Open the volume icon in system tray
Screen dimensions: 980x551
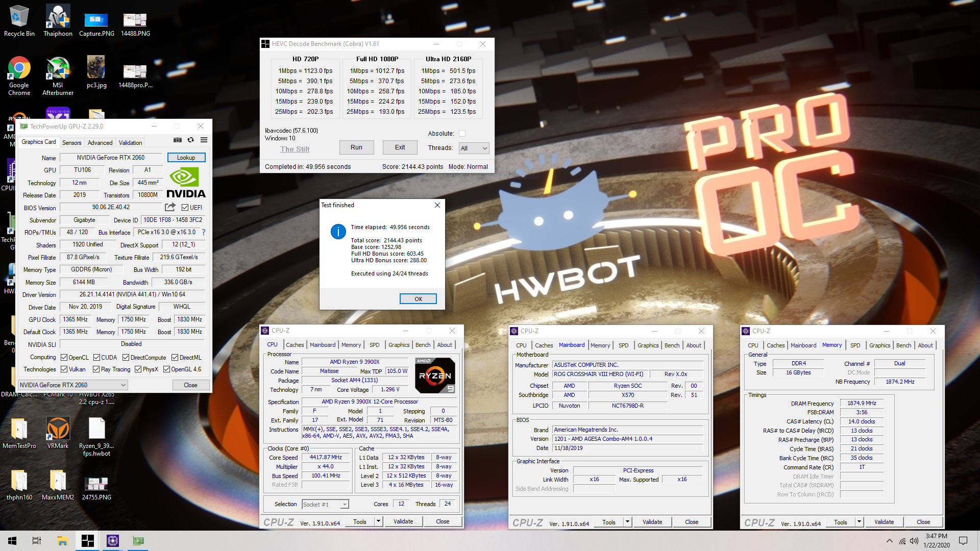point(914,541)
